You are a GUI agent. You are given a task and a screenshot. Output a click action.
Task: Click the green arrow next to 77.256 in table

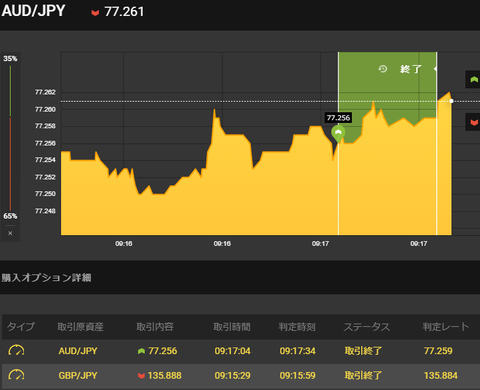pyautogui.click(x=141, y=351)
